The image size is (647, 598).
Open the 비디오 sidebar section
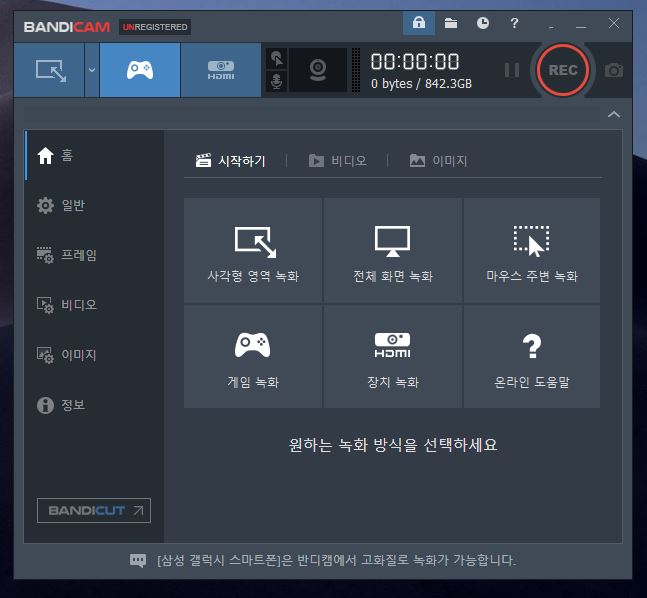[x=94, y=305]
